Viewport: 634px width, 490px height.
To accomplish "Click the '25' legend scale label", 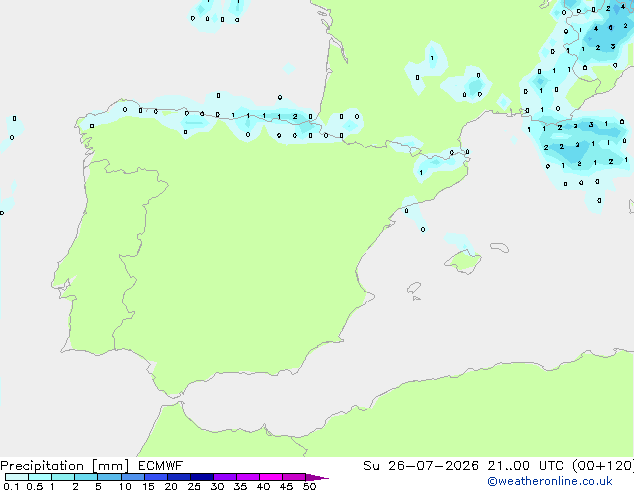I will [x=194, y=486].
